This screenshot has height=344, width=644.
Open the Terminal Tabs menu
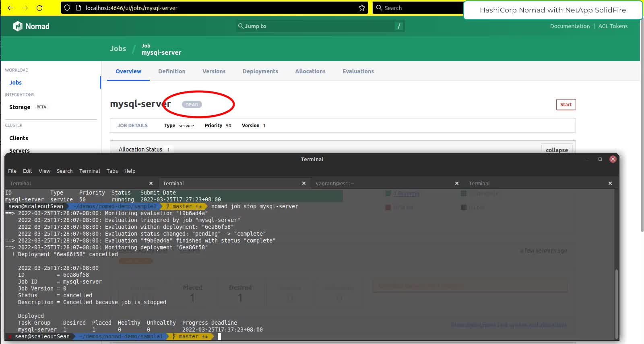[x=112, y=171]
